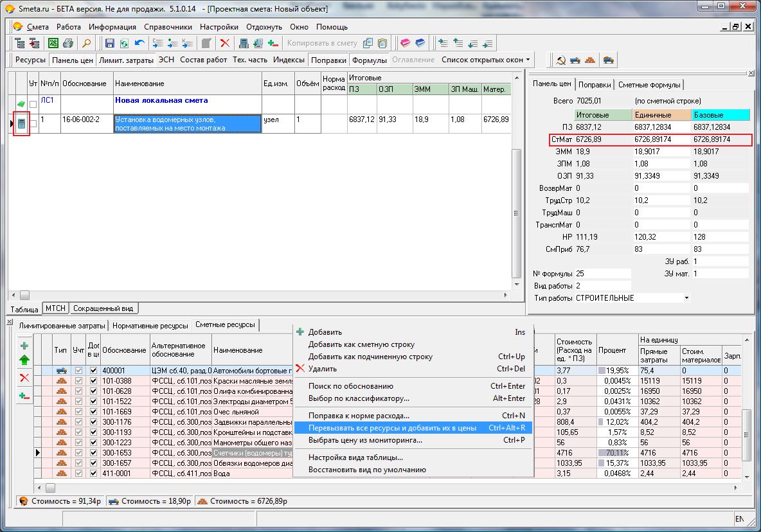This screenshot has height=532, width=761.
Task: Click the Excel export icon in toolbar
Action: pos(53,44)
